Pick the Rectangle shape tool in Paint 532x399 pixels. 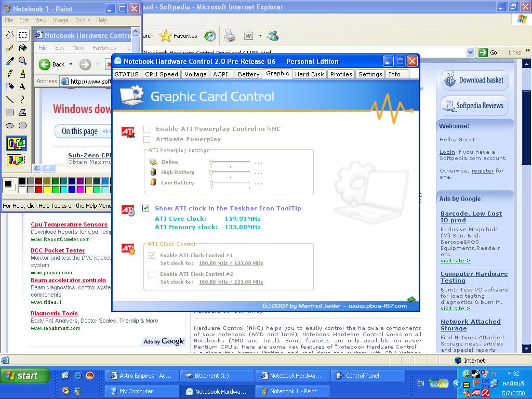10,112
